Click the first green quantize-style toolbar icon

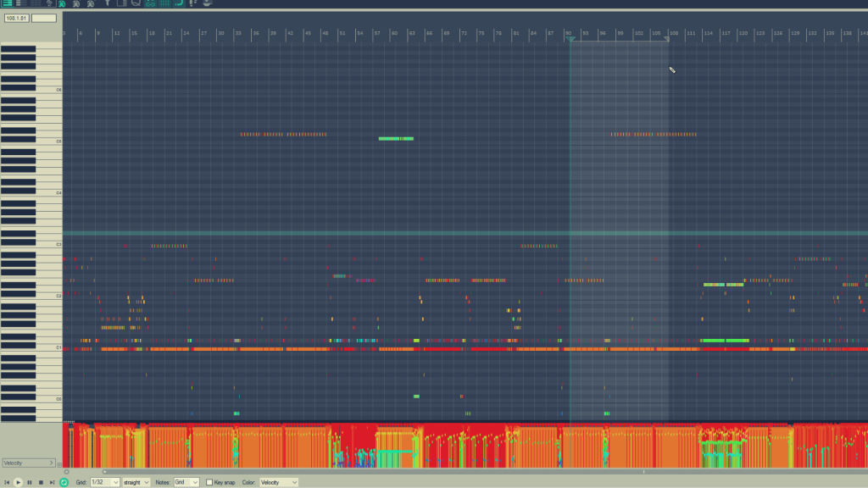62,3
